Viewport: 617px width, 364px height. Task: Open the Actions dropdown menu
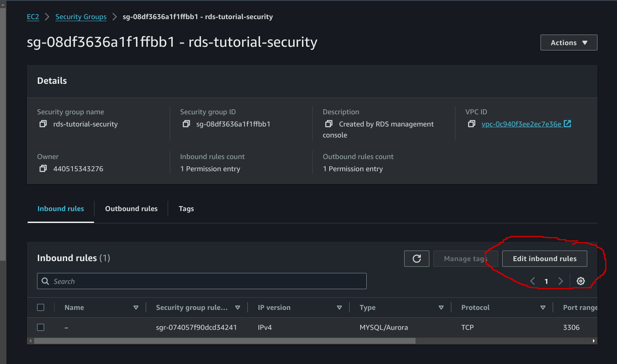[569, 43]
